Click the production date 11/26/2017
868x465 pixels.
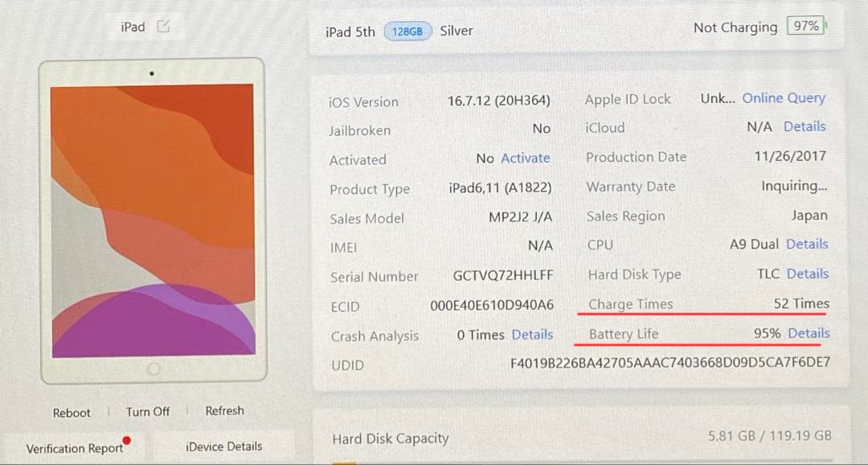(x=790, y=156)
